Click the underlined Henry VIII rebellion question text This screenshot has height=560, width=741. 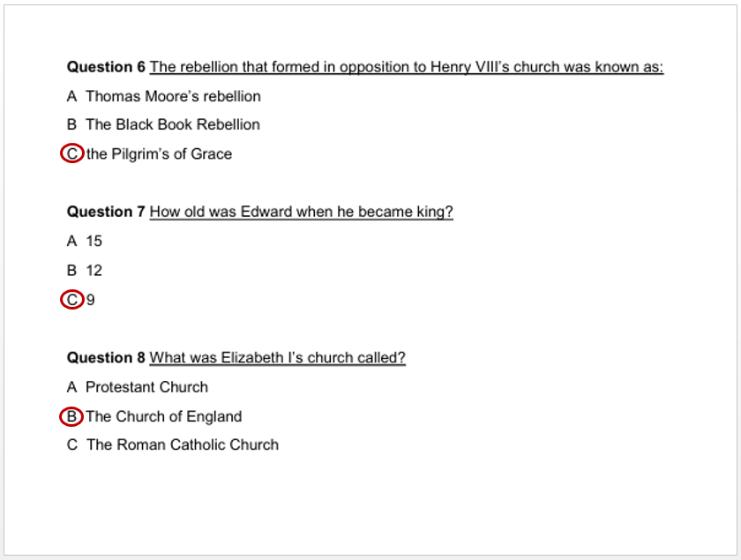click(406, 67)
